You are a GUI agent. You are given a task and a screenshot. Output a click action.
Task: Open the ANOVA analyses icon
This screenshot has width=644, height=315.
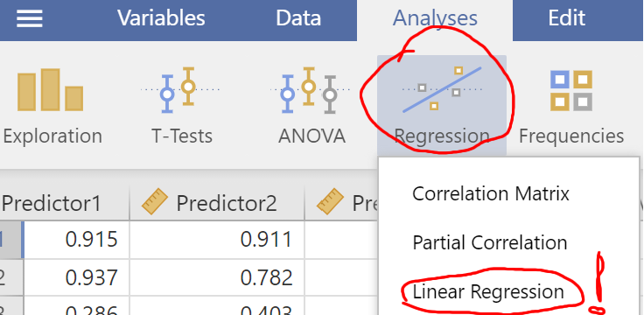[x=311, y=105]
